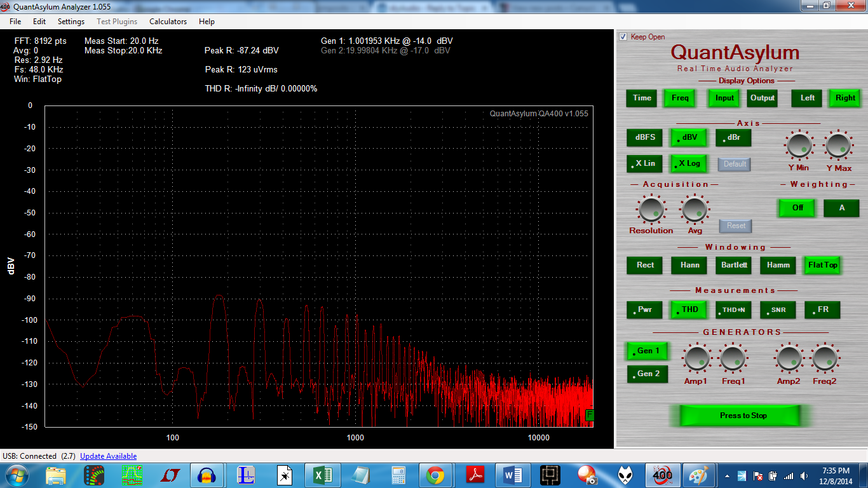Open the Calculators menu
Screen dimensions: 868x488
click(168, 22)
